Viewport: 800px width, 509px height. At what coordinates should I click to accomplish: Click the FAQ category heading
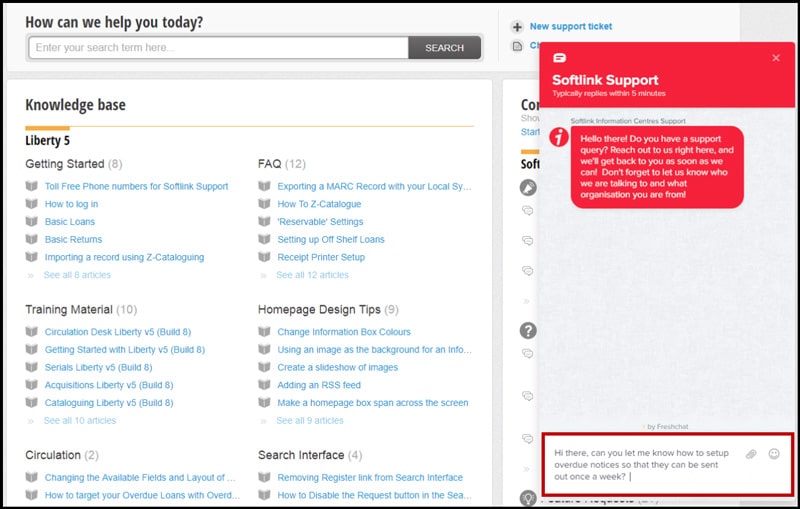pos(270,164)
